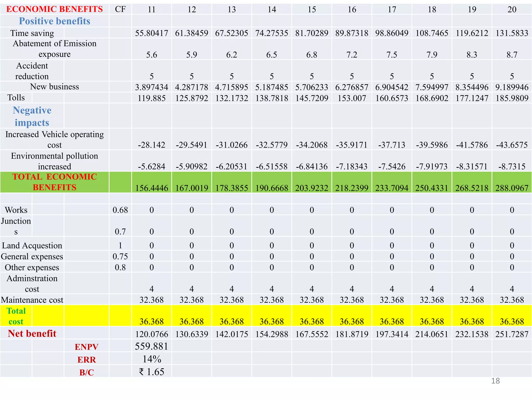532x399 pixels.
Task: Click Net benefit value 120.0766
Action: (152, 334)
